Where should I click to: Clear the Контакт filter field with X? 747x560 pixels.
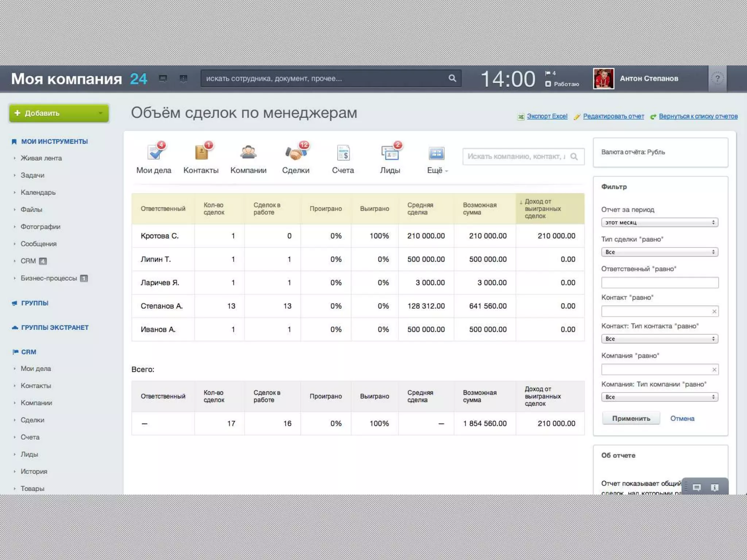coord(714,311)
